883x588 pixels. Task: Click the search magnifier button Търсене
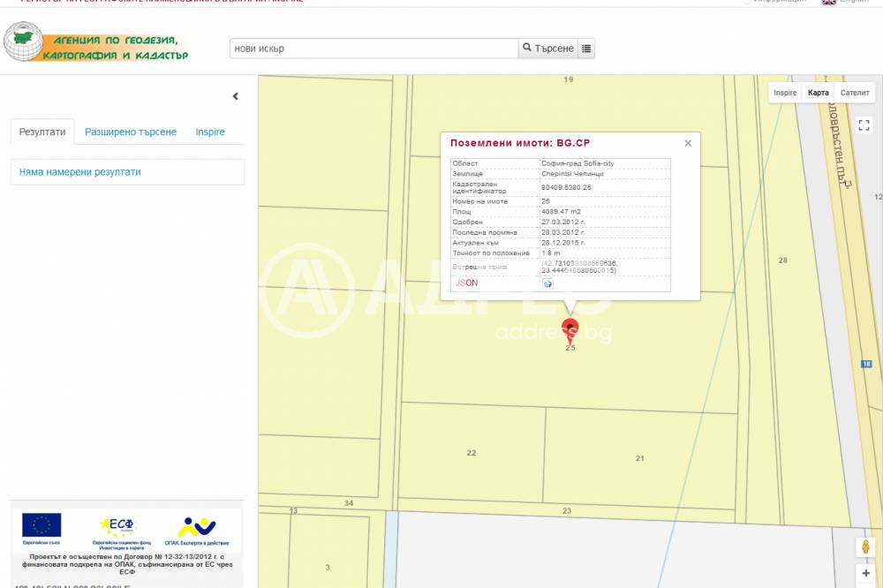547,49
